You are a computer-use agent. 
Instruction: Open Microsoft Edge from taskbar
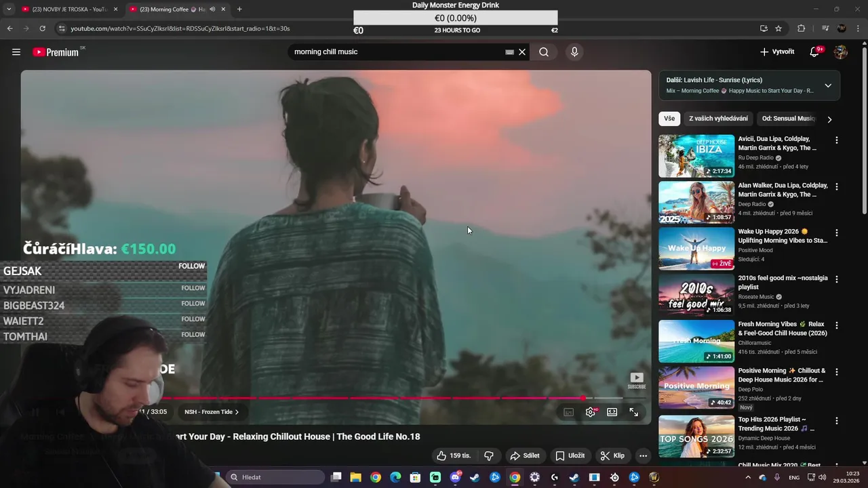click(x=395, y=477)
